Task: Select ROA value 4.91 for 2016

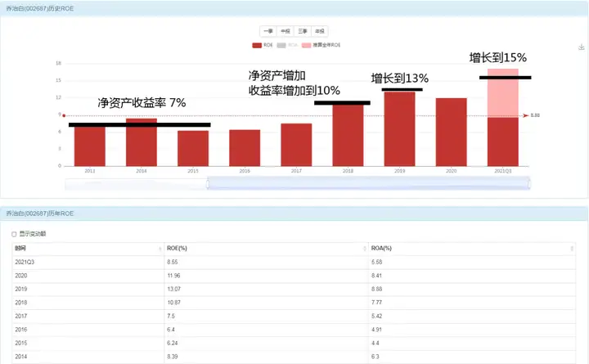Action: 377,330
